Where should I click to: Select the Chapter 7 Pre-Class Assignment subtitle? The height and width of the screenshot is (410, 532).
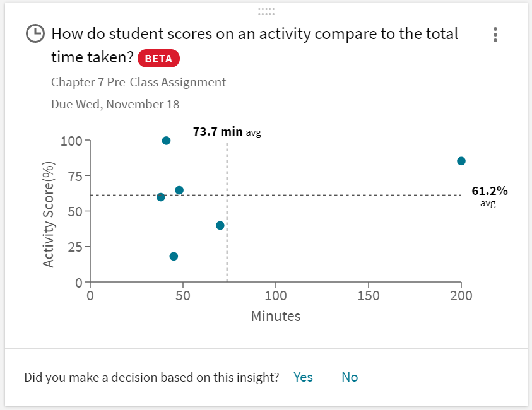pyautogui.click(x=138, y=82)
